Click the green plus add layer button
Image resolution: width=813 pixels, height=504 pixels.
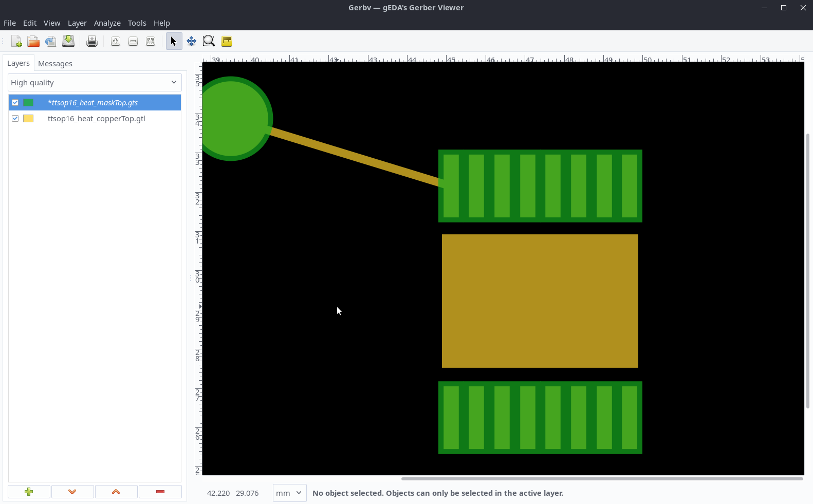pyautogui.click(x=29, y=492)
